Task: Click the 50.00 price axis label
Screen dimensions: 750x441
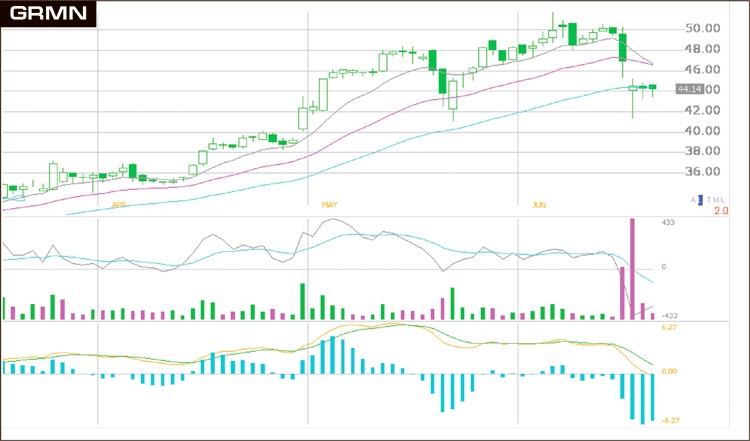Action: (702, 29)
